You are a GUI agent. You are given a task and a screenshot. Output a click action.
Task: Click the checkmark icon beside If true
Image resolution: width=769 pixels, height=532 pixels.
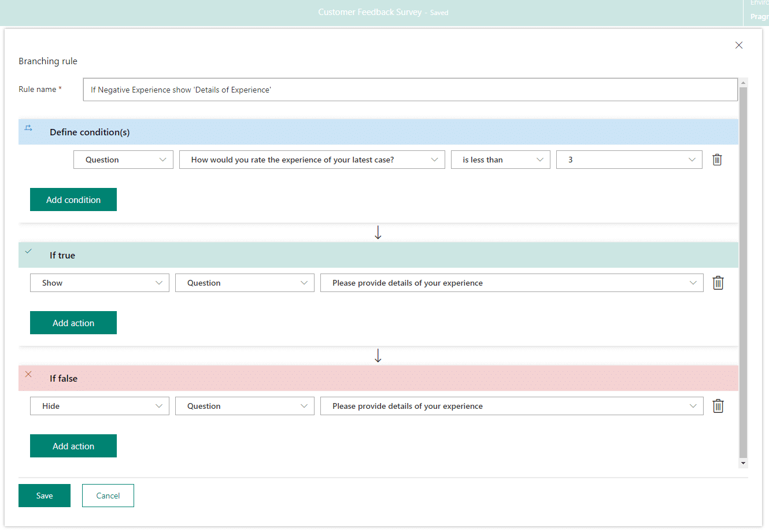[x=28, y=251]
